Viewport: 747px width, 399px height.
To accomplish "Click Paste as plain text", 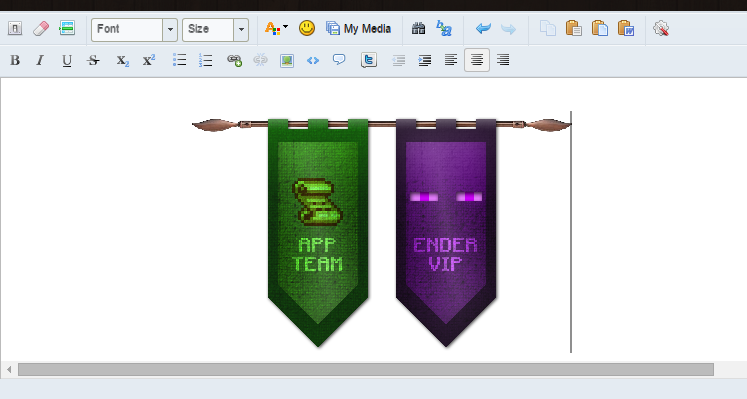I will tap(600, 29).
